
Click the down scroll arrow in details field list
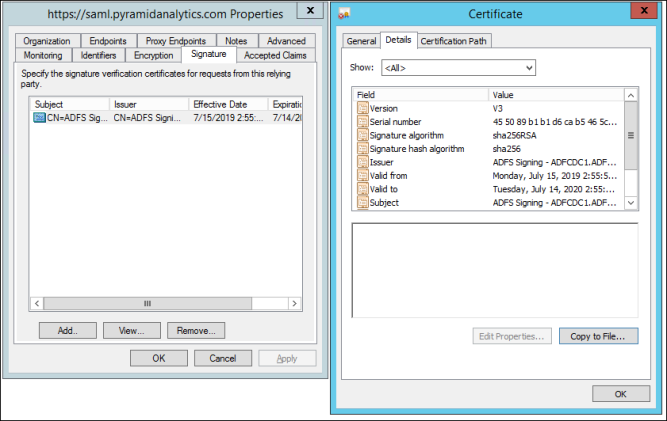pyautogui.click(x=631, y=203)
